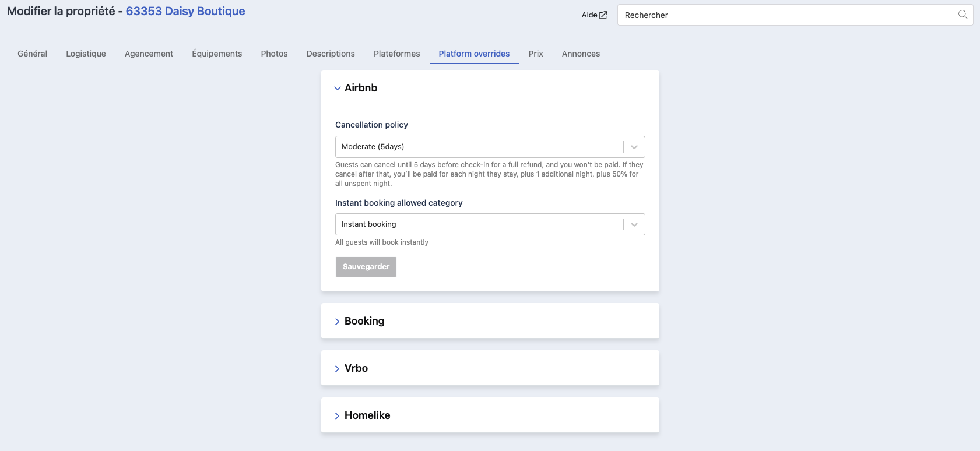
Task: Expand the Homelike section
Action: click(490, 415)
